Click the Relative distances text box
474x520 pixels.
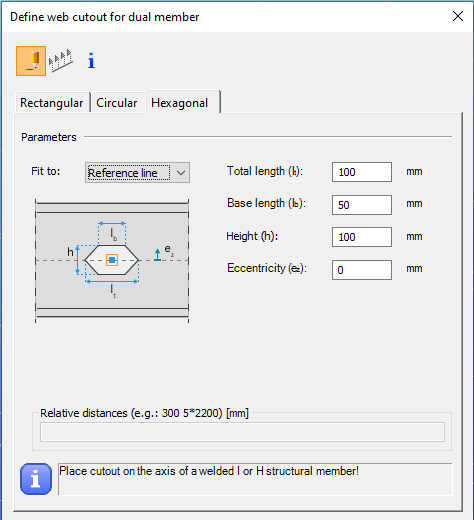point(242,432)
